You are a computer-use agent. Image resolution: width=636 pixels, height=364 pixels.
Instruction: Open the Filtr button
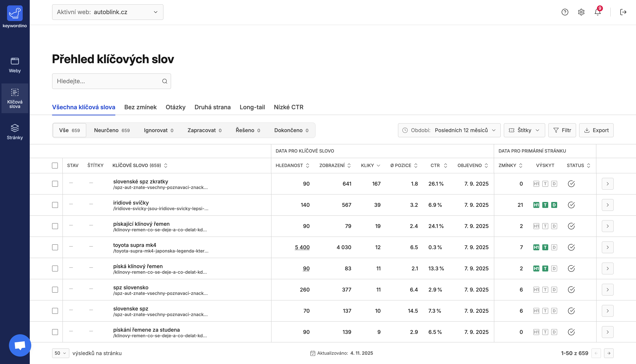562,130
